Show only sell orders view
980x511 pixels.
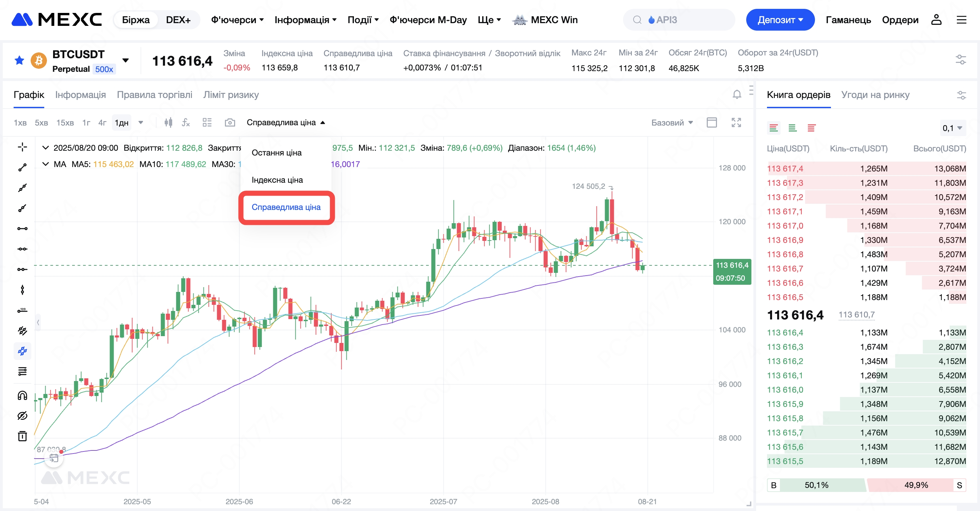[x=811, y=128]
